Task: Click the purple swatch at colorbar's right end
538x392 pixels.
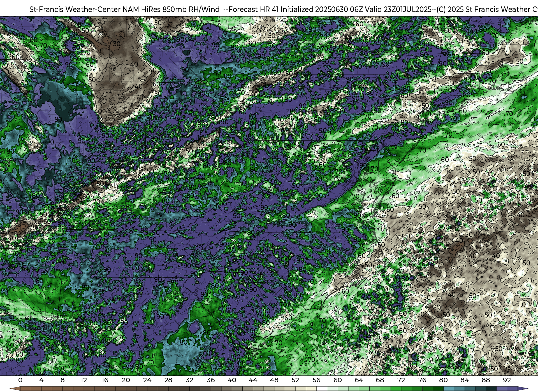Action: pos(512,389)
